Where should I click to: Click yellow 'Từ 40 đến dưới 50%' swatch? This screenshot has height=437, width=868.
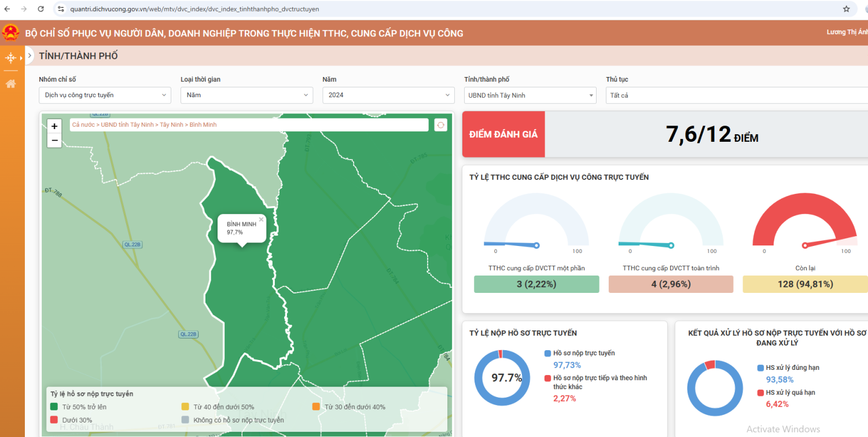pyautogui.click(x=185, y=407)
